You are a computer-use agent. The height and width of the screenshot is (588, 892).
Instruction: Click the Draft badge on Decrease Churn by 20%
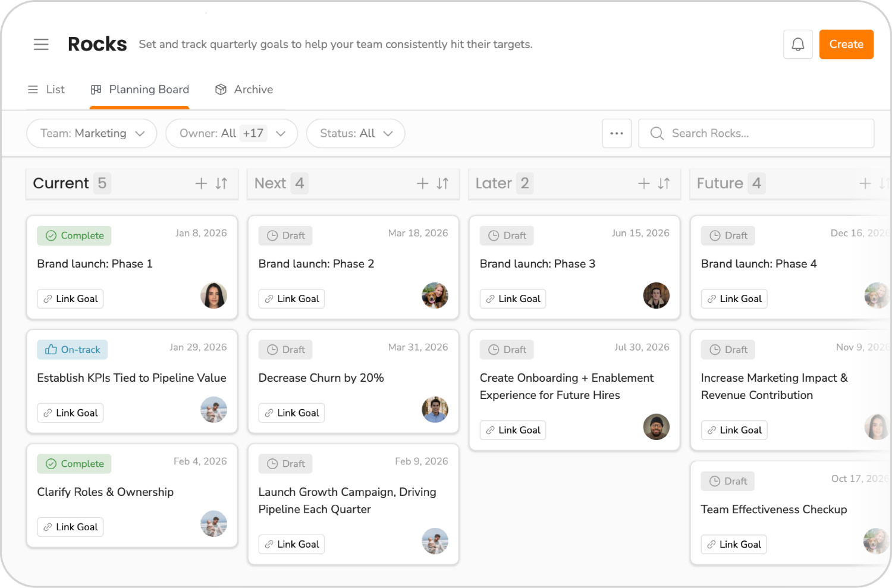[285, 350]
